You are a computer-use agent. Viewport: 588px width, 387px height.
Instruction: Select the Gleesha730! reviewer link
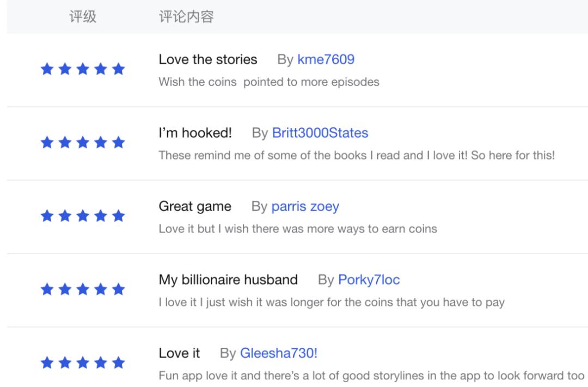point(278,354)
